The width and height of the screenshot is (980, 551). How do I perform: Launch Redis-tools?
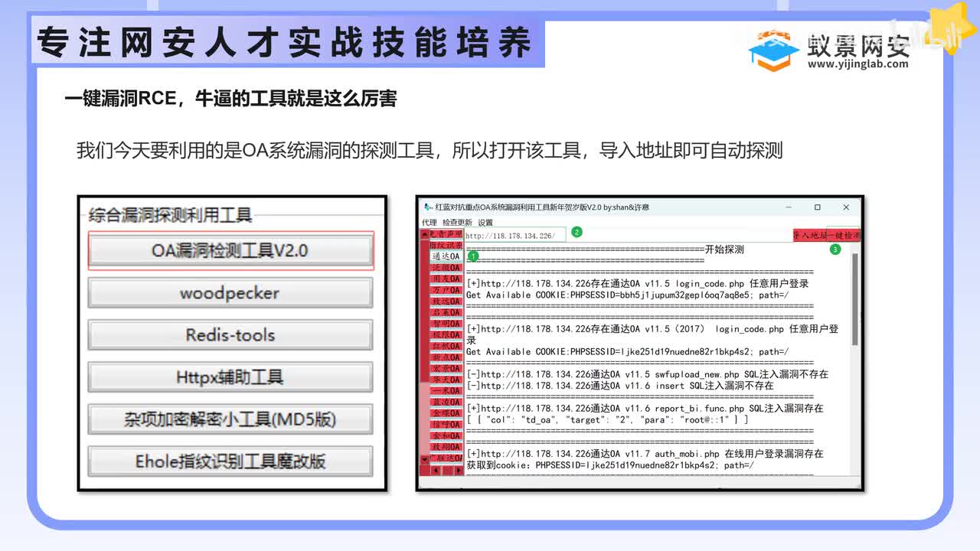click(230, 335)
